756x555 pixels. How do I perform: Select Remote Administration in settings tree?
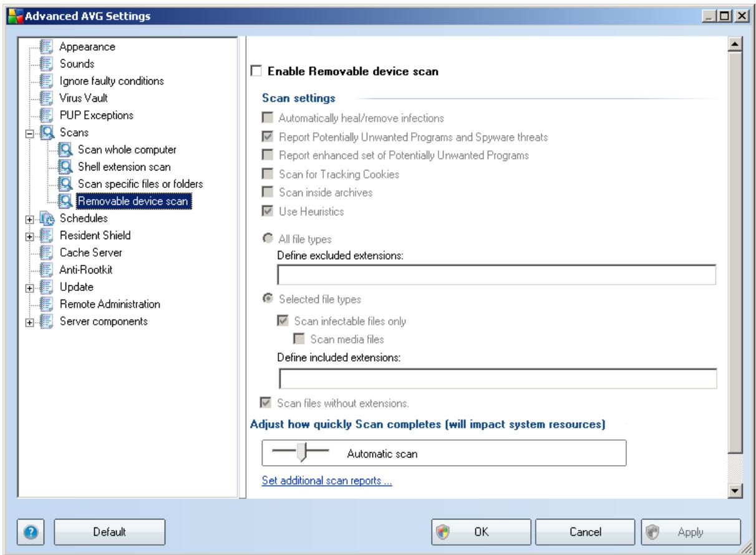(110, 304)
